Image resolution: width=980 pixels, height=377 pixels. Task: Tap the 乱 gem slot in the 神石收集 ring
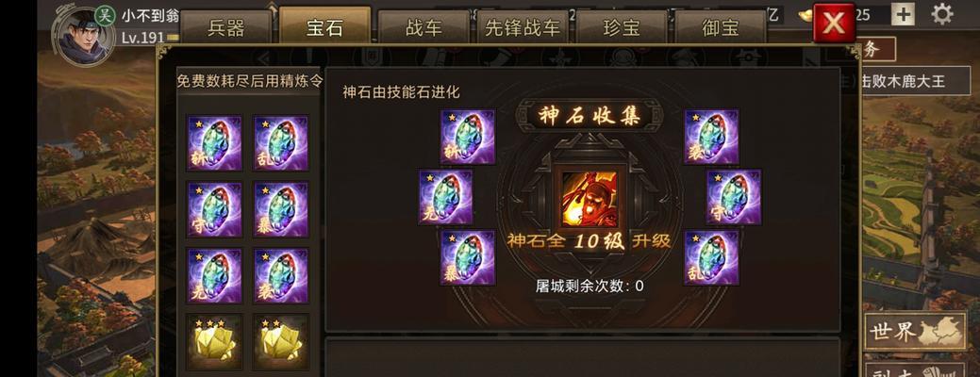point(711,258)
